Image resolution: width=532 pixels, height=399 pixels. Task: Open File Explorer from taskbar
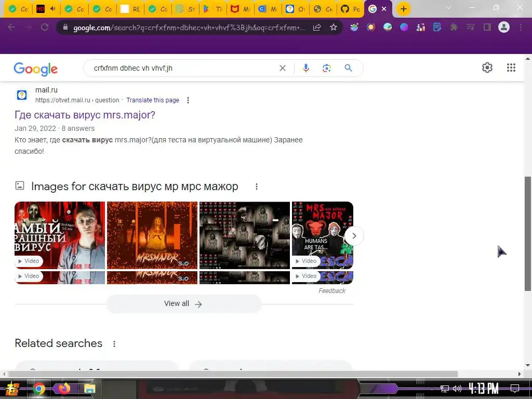[x=89, y=389]
